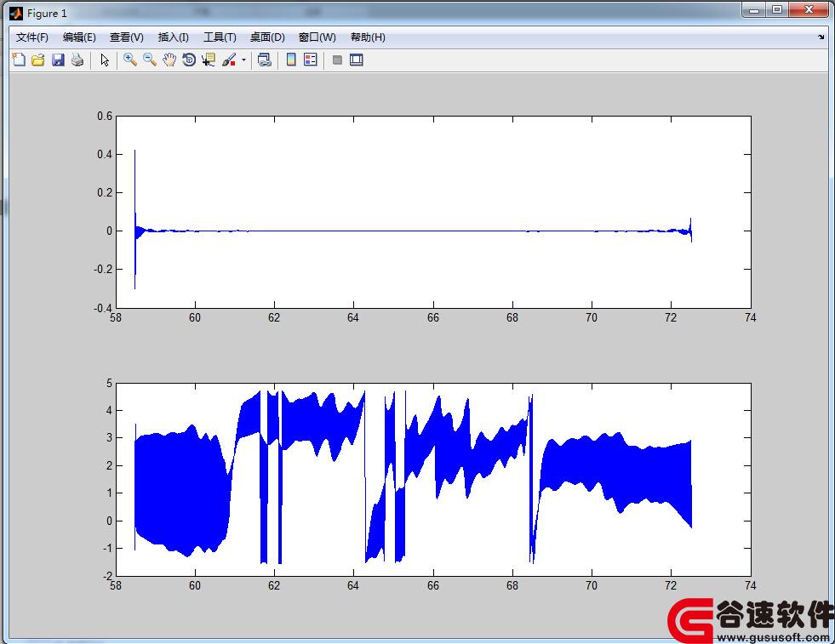
Task: Close the Figure 1 window
Action: (809, 10)
